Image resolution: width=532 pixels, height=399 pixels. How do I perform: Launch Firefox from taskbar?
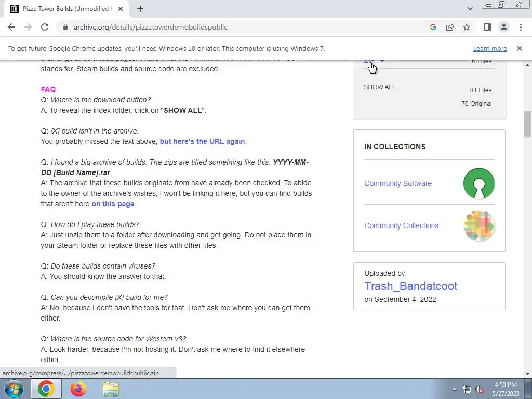coord(78,389)
